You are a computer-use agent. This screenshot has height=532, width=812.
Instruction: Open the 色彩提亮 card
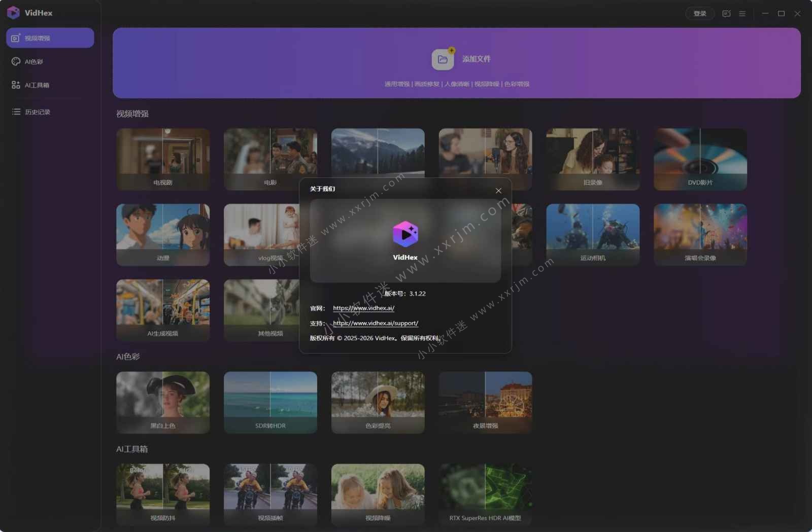378,403
